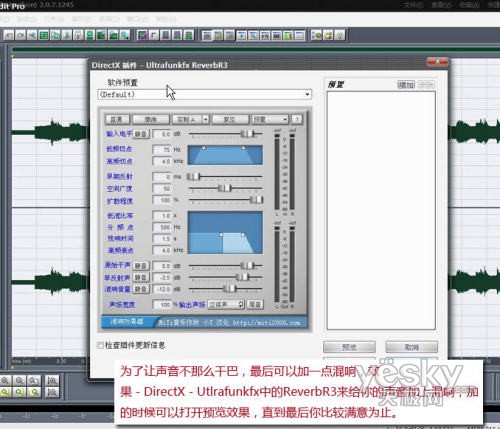Click the 分频点 500 Hz value field
The image size is (500, 429).
pyautogui.click(x=162, y=227)
